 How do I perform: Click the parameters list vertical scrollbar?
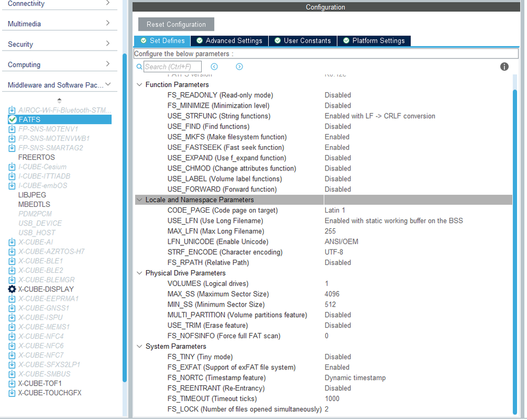click(514, 252)
